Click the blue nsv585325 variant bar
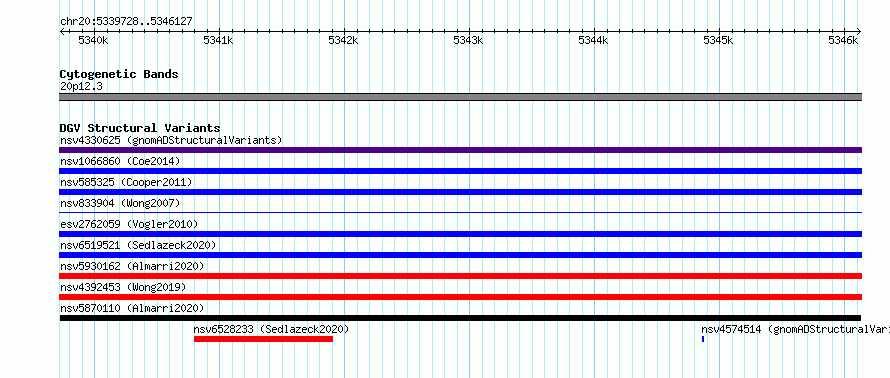 tap(460, 192)
